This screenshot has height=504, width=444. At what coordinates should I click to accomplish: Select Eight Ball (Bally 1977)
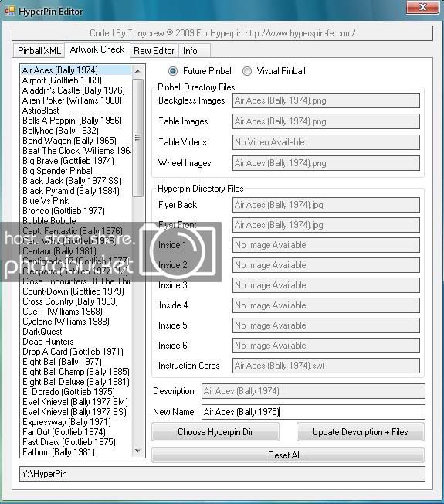76,362
